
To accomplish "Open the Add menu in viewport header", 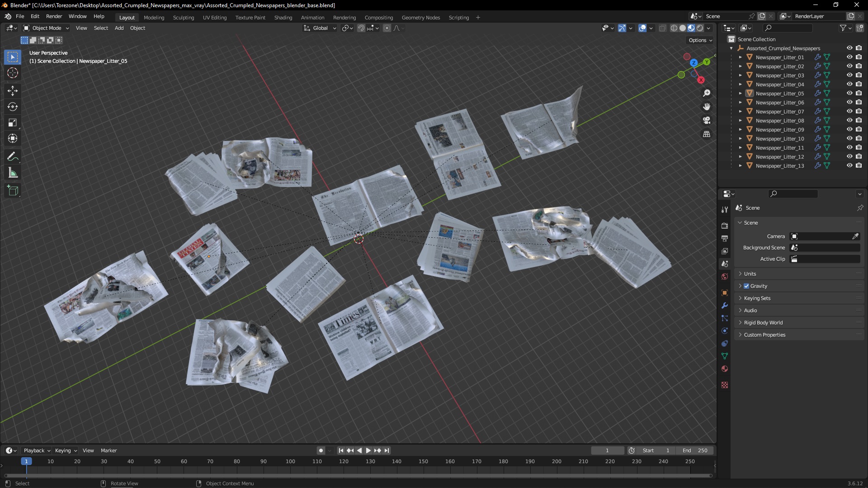I will tap(119, 28).
